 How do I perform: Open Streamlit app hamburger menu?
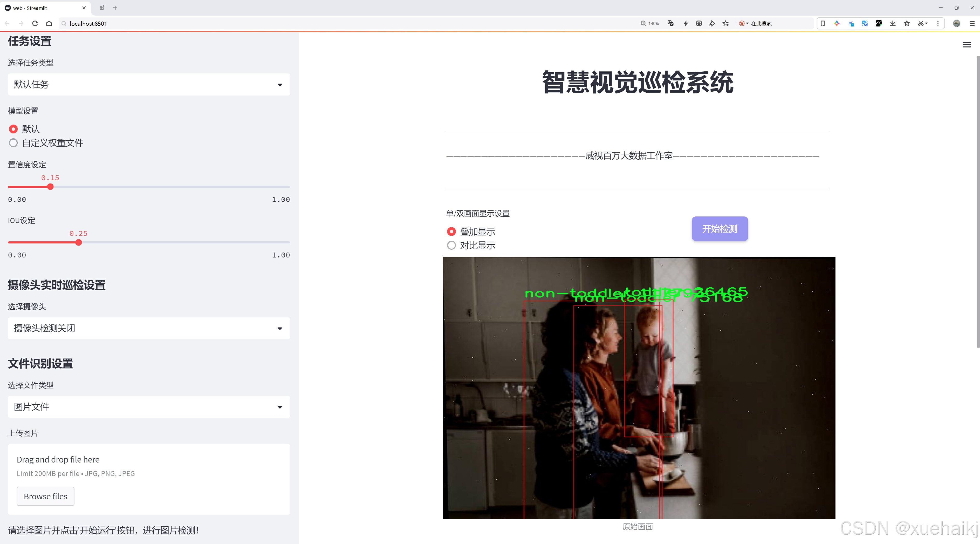pyautogui.click(x=967, y=45)
